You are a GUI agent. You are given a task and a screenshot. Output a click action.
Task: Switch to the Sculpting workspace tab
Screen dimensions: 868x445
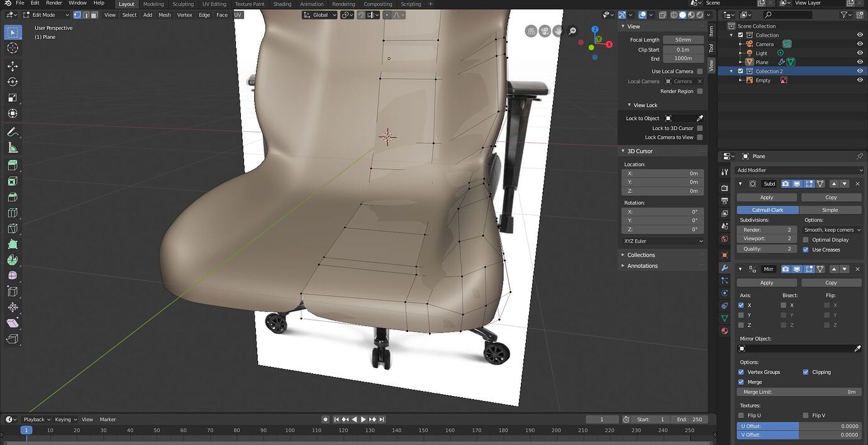click(x=183, y=4)
